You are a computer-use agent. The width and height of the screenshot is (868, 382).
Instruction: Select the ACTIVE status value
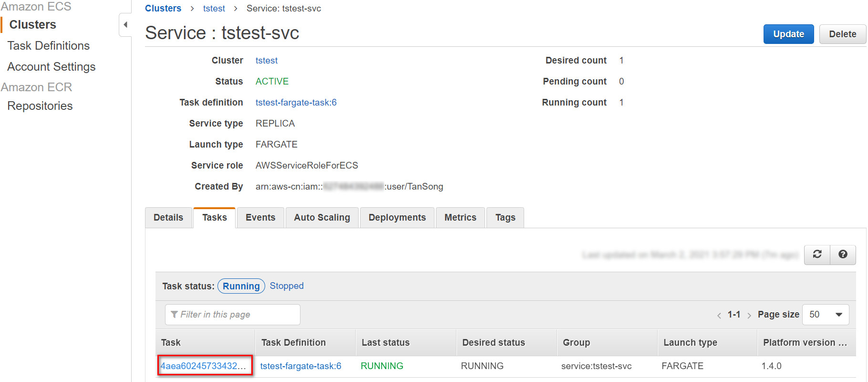pos(272,82)
